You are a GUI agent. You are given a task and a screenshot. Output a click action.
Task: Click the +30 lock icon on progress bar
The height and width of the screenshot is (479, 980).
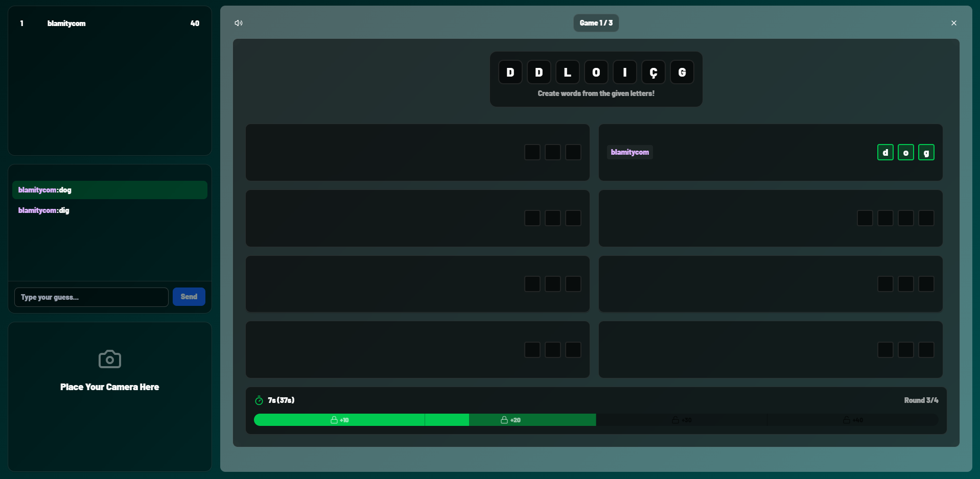click(675, 420)
